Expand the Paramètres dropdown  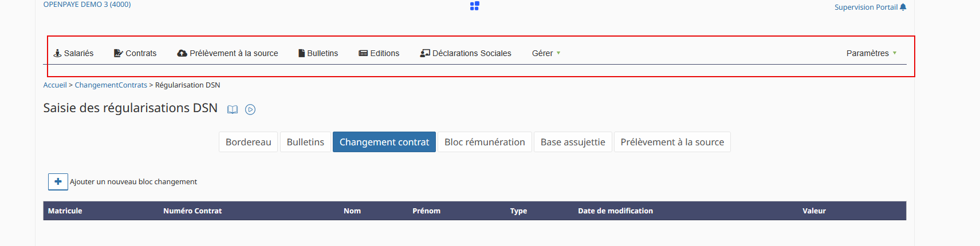pyautogui.click(x=871, y=53)
